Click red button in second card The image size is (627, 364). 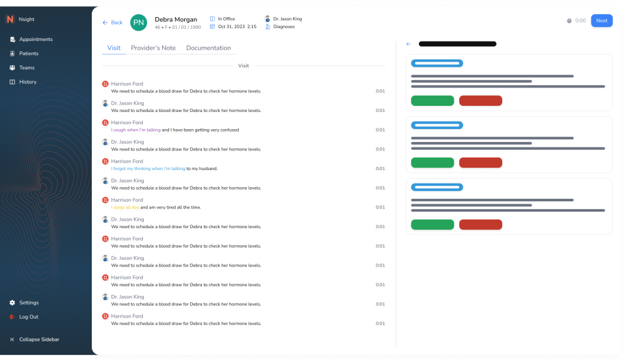tap(480, 163)
